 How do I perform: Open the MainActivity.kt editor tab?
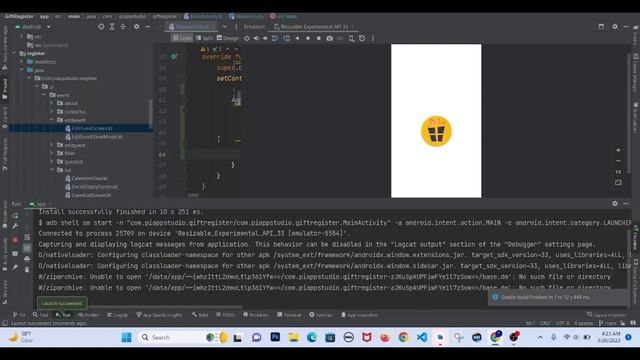point(192,27)
